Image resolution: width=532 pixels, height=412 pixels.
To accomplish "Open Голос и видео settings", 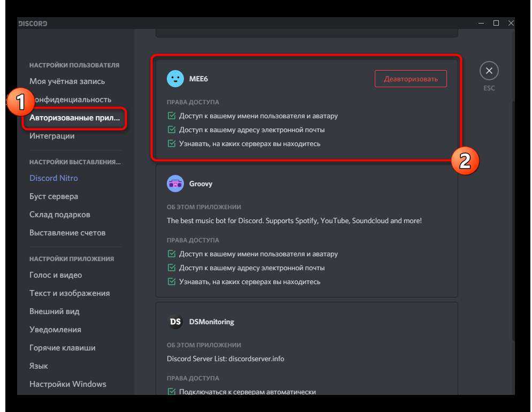I will coord(56,275).
